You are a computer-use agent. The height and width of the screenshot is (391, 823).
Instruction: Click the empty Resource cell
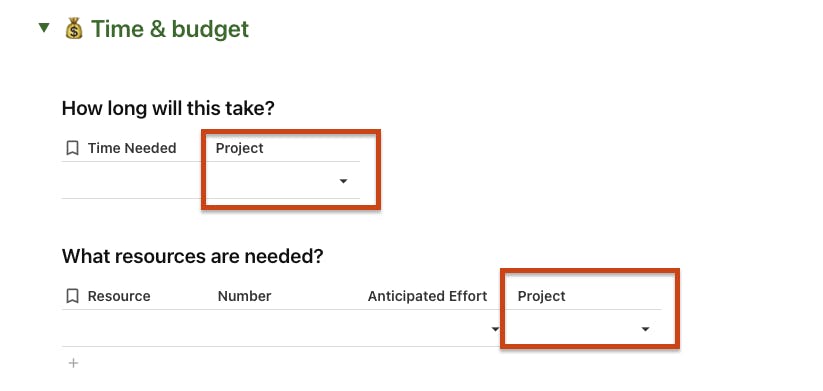[134, 328]
